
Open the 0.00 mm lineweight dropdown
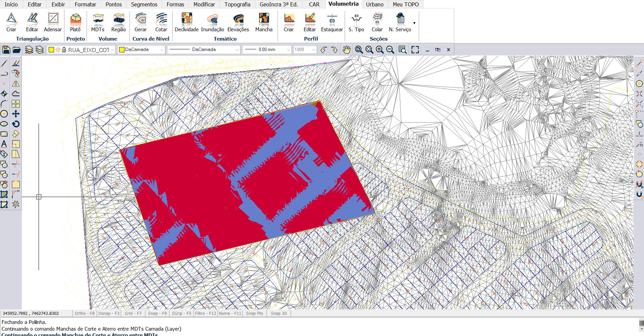tap(288, 50)
